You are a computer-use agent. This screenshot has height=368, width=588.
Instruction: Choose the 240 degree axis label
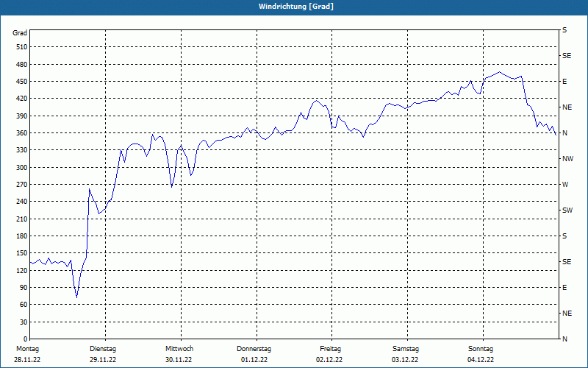point(22,202)
